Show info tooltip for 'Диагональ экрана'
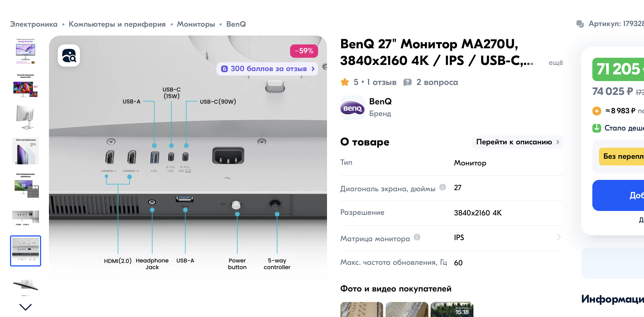This screenshot has width=644, height=317. click(x=443, y=187)
